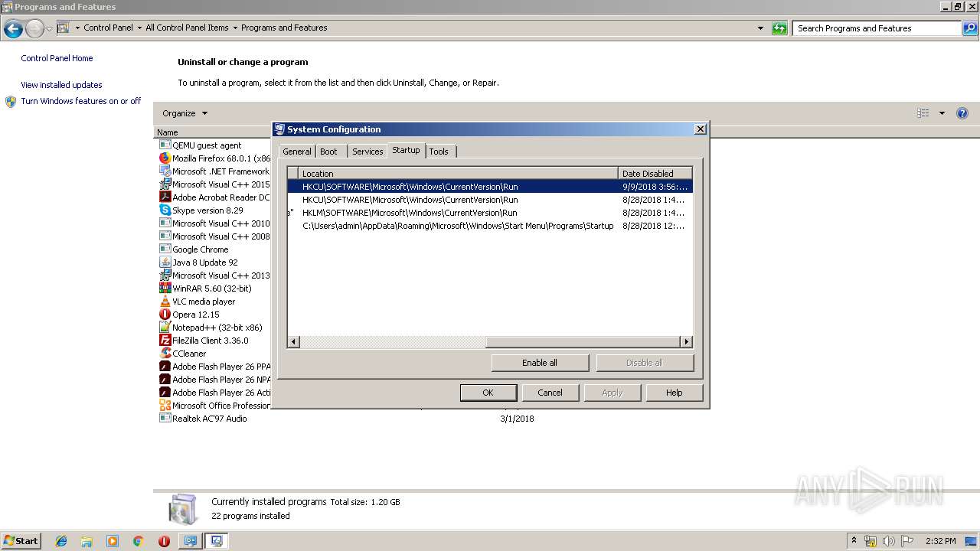The height and width of the screenshot is (551, 980).
Task: Launch Windows Media Player from taskbar
Action: point(113,541)
